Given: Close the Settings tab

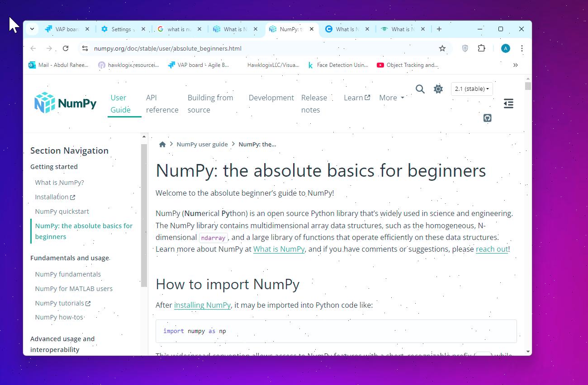Looking at the screenshot, I should [143, 29].
